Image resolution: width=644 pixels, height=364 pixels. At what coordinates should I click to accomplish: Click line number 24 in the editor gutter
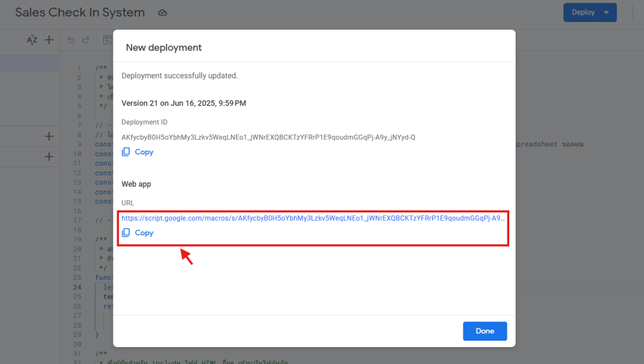point(78,287)
